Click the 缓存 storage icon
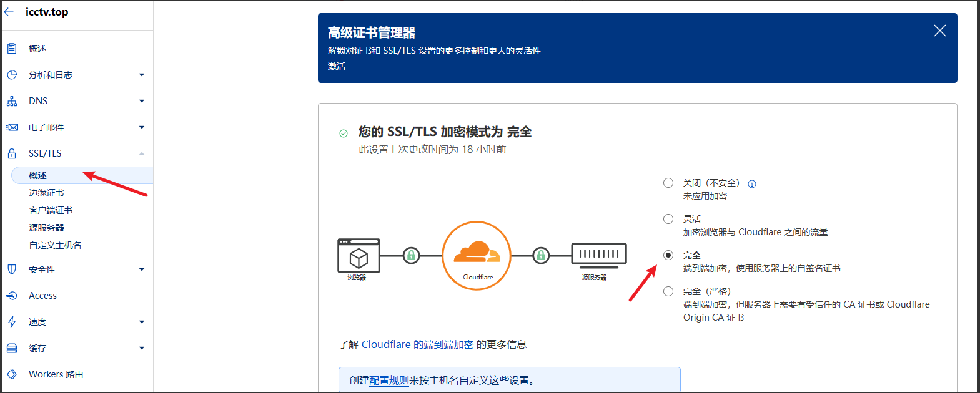Screen dimensions: 980x393 coord(12,348)
